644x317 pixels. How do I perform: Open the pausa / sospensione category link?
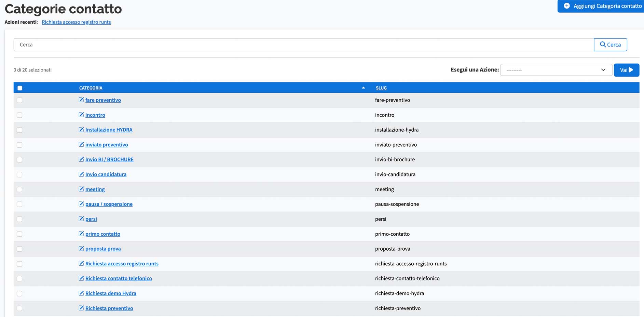109,204
